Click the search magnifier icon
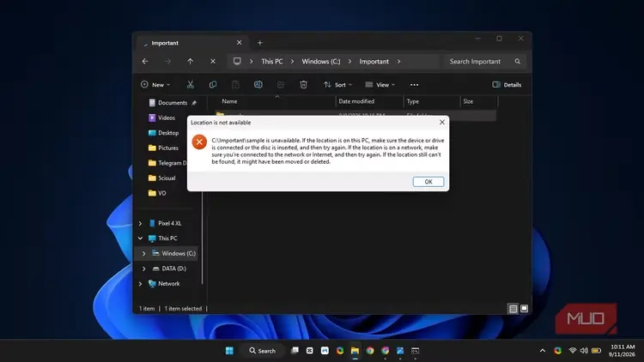The height and width of the screenshot is (362, 644). click(518, 61)
